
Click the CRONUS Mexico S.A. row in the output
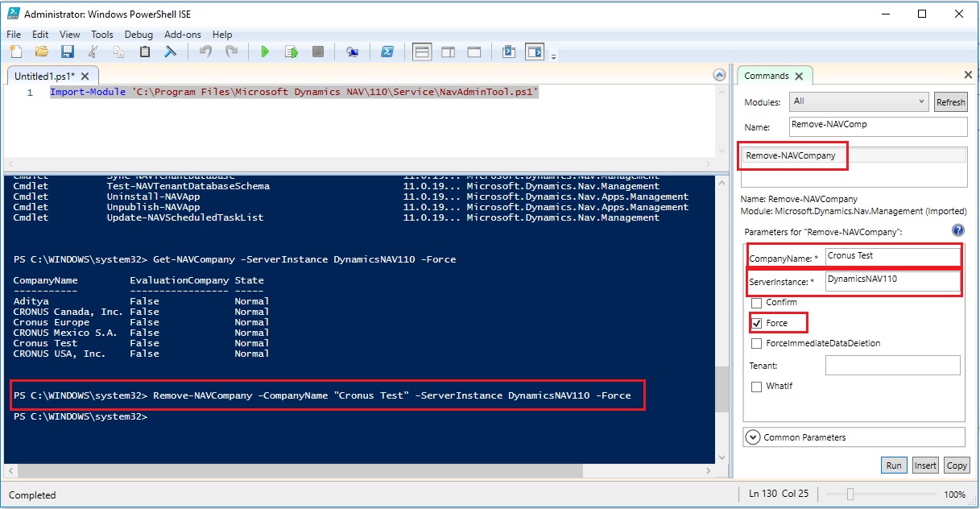click(x=142, y=333)
